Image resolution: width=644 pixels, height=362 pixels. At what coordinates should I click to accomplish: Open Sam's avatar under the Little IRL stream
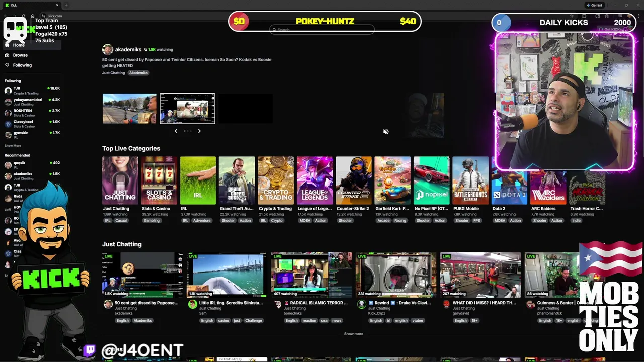tap(192, 304)
